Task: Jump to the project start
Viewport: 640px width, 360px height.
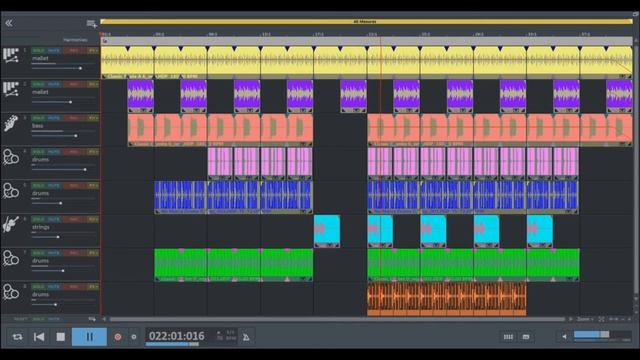Action: point(39,337)
